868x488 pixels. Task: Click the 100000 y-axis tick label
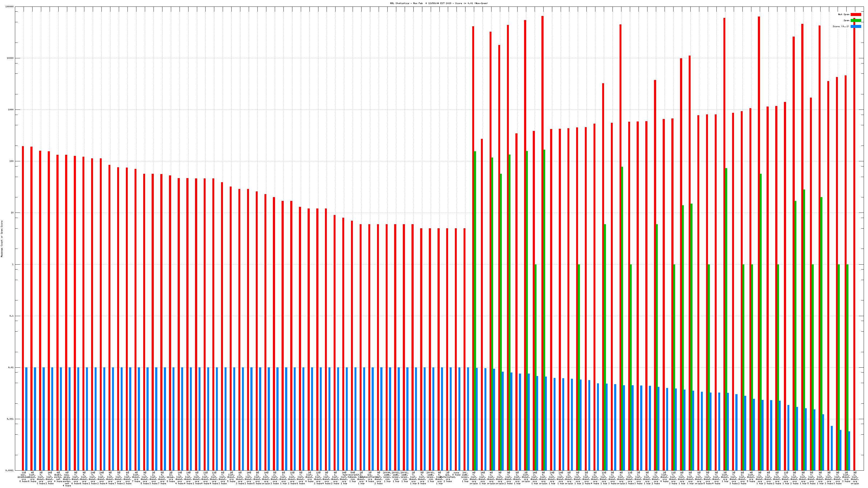click(10, 7)
